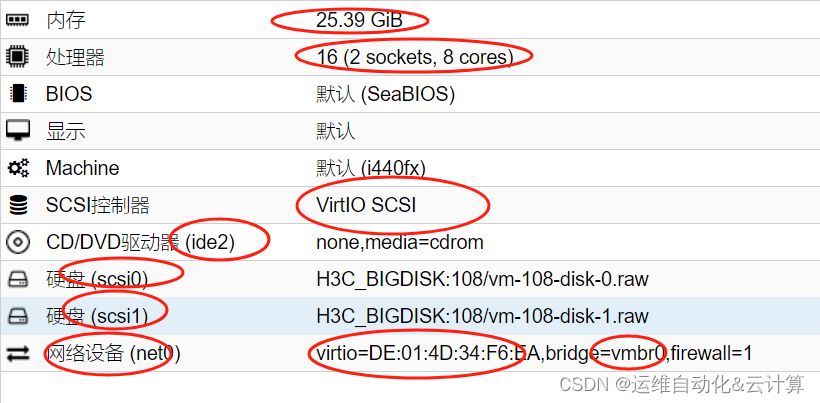This screenshot has width=820, height=403.
Task: Select the processor 16 (2 sockets, 8 cores) value
Action: (x=415, y=56)
